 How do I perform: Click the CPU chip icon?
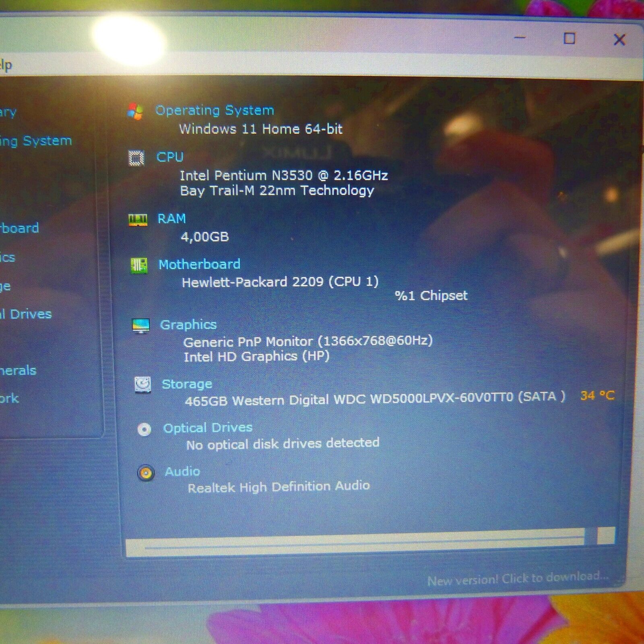[136, 158]
